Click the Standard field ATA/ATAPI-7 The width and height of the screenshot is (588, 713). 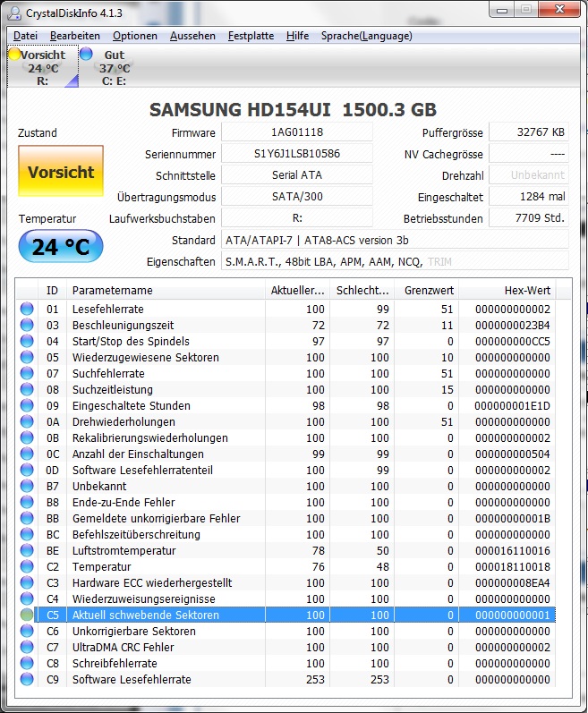click(x=395, y=240)
